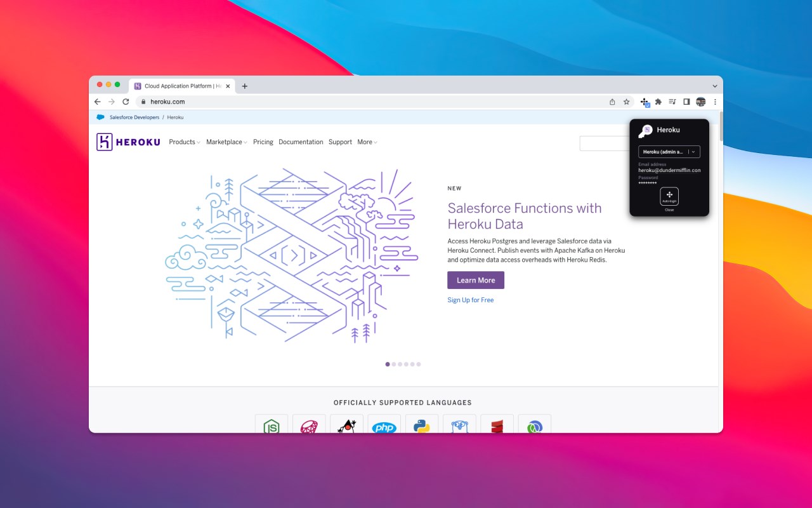Click the Heroku site search field
Viewport: 812px width, 508px height.
(605, 144)
